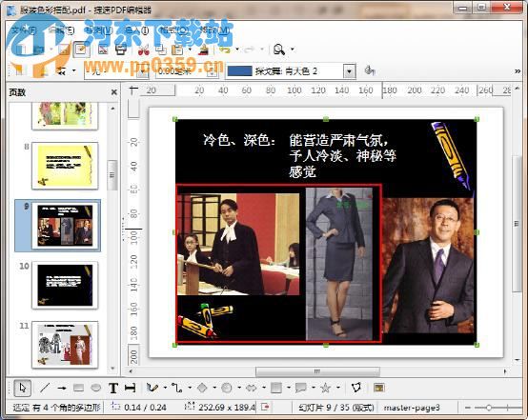Select the Connector tool

[x=176, y=388]
